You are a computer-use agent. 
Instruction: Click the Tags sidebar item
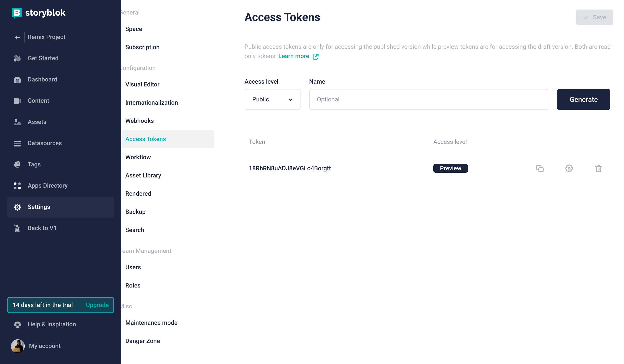coord(34,164)
